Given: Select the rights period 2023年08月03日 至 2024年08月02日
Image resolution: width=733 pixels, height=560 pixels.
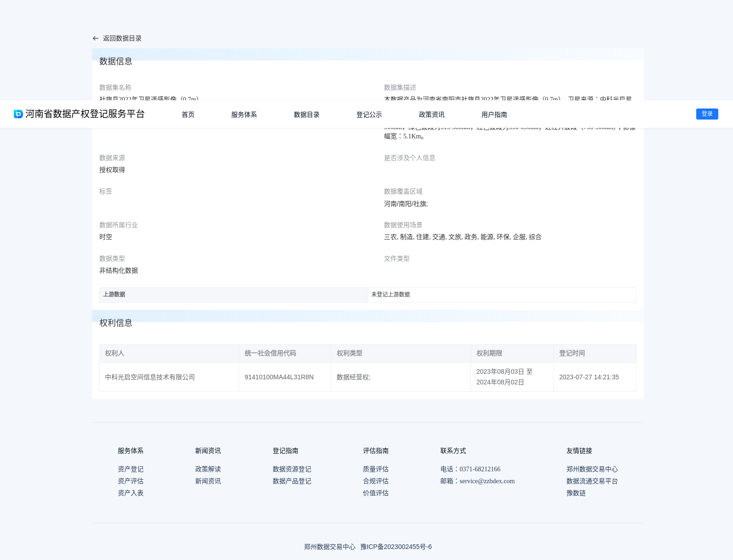Looking at the screenshot, I should pyautogui.click(x=504, y=377).
